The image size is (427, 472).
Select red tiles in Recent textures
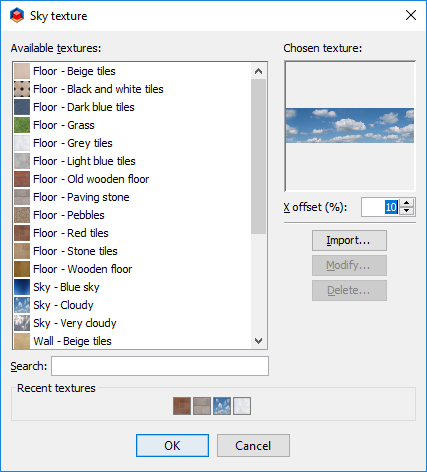click(182, 406)
